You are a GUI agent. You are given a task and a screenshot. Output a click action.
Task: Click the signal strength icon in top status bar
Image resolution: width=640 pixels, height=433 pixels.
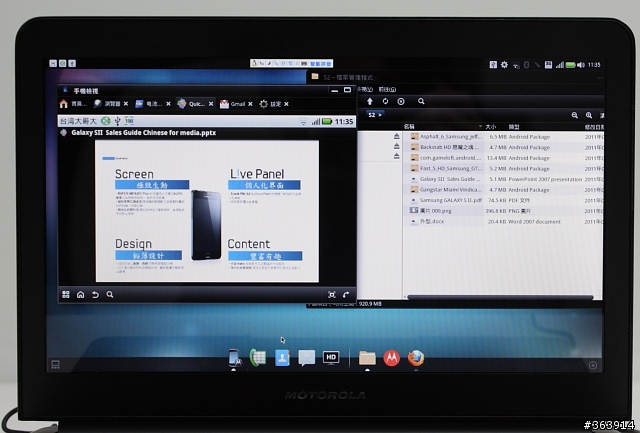560,64
